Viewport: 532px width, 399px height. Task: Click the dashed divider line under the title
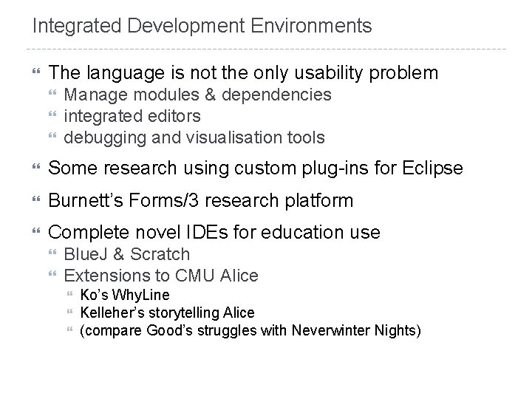pyautogui.click(x=266, y=50)
